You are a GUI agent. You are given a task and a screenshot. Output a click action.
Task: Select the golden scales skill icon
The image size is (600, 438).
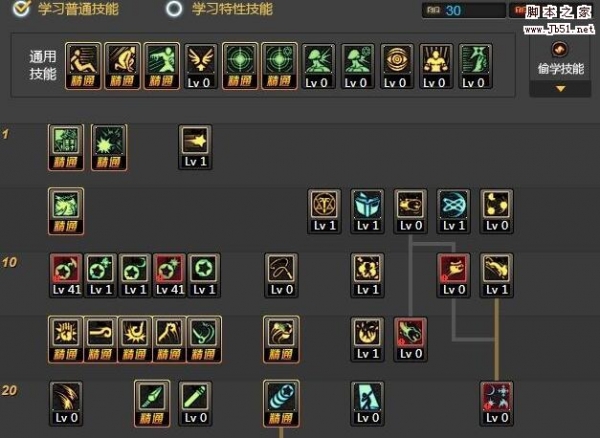click(324, 211)
